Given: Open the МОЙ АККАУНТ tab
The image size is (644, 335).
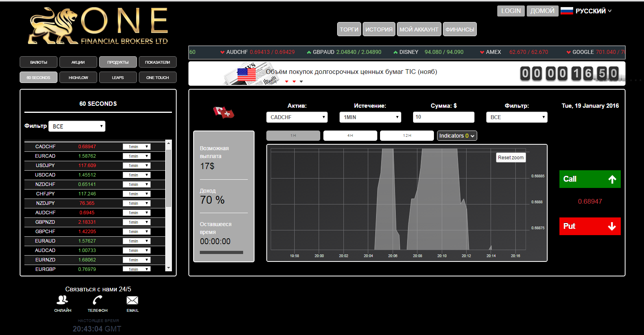Looking at the screenshot, I should pos(419,29).
